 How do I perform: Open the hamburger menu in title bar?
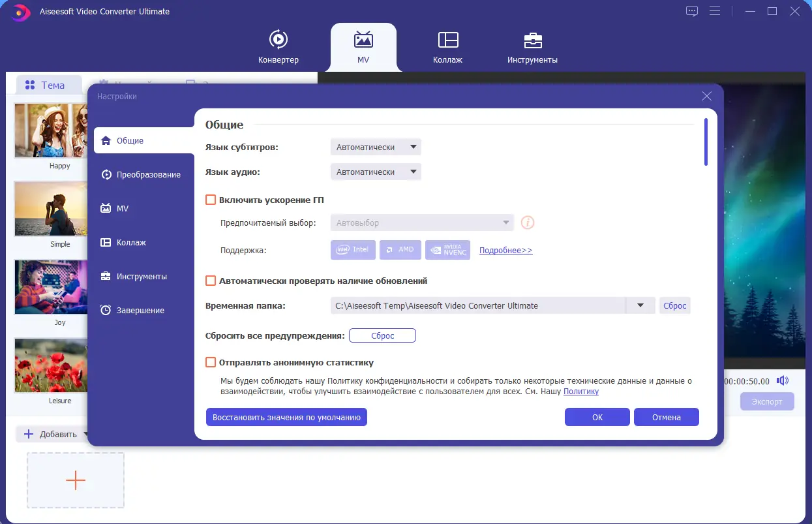pos(715,11)
